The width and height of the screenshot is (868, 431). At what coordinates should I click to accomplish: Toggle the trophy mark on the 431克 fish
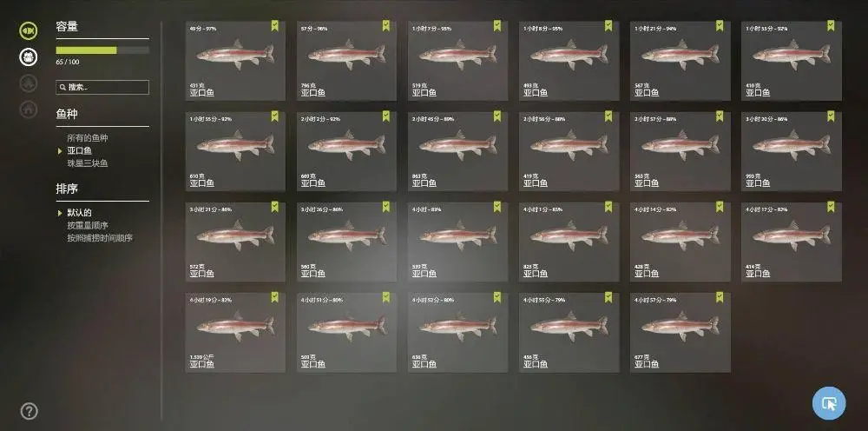pyautogui.click(x=274, y=25)
